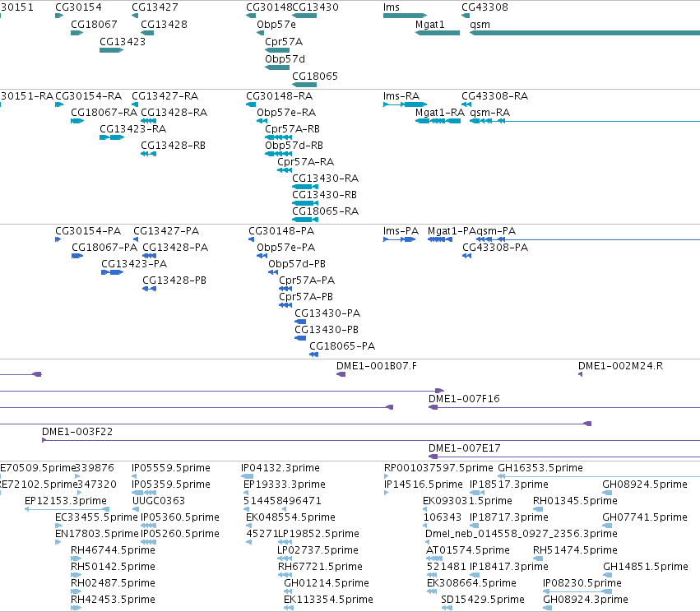Select the GH14851.5prime EST
Screen dimensions: 700x612
click(x=607, y=575)
